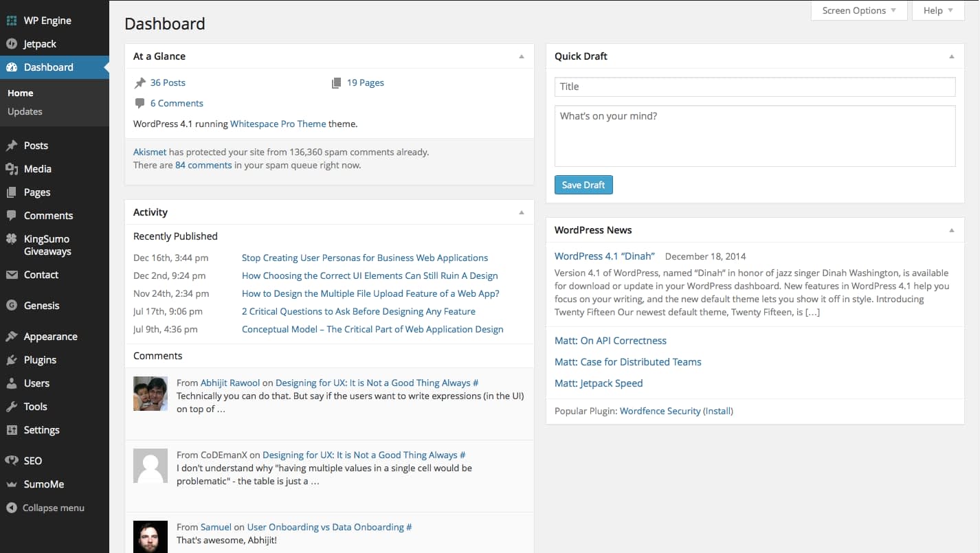
Task: Click the Comments bubble icon in sidebar
Action: pyautogui.click(x=12, y=216)
